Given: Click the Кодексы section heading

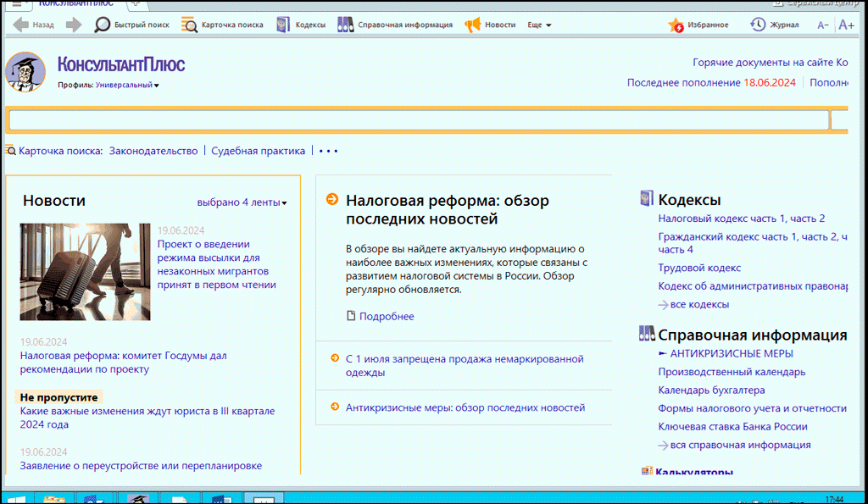Looking at the screenshot, I should coord(689,199).
